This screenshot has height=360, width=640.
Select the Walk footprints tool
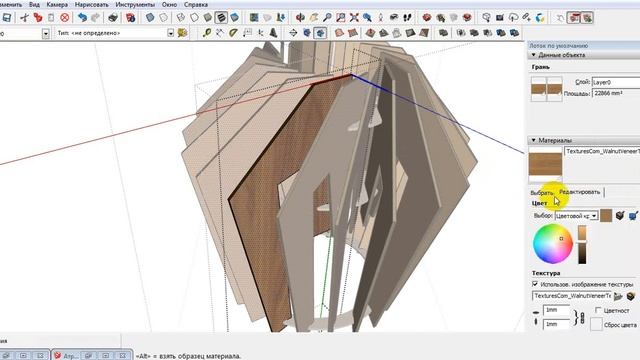coord(407,18)
